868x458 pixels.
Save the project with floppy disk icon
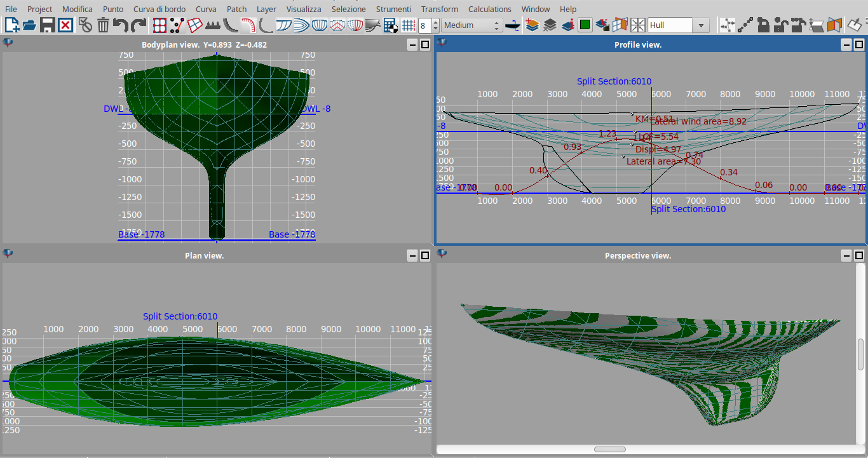[47, 25]
